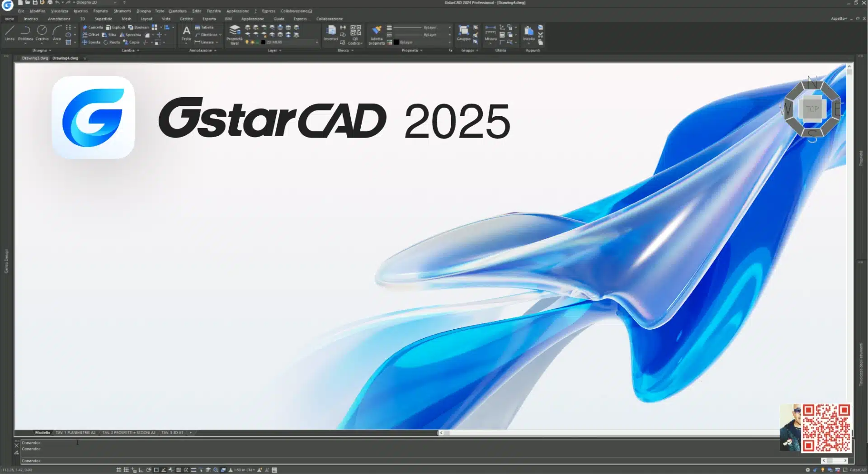Screen dimensions: 868x474
Task: Click the horizontal scrollbar left arrow
Action: [x=441, y=433]
